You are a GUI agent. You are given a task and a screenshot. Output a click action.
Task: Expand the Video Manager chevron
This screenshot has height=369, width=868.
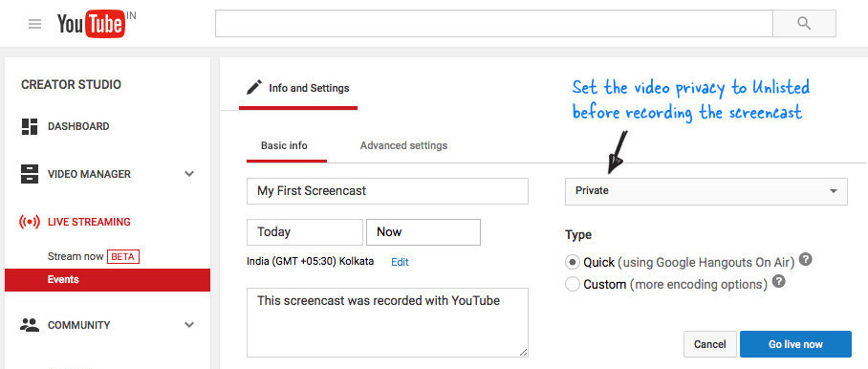pos(189,174)
